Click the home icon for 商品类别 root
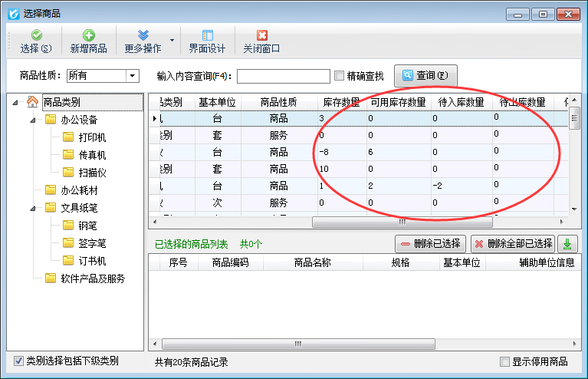Screen dimensions: 588x379 [x=32, y=101]
